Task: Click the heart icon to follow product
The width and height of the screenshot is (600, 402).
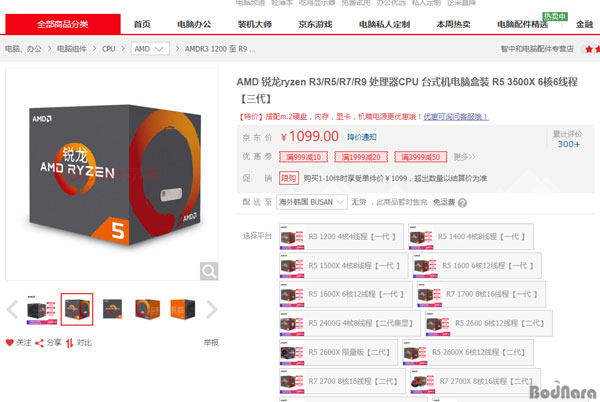Action: click(x=10, y=343)
